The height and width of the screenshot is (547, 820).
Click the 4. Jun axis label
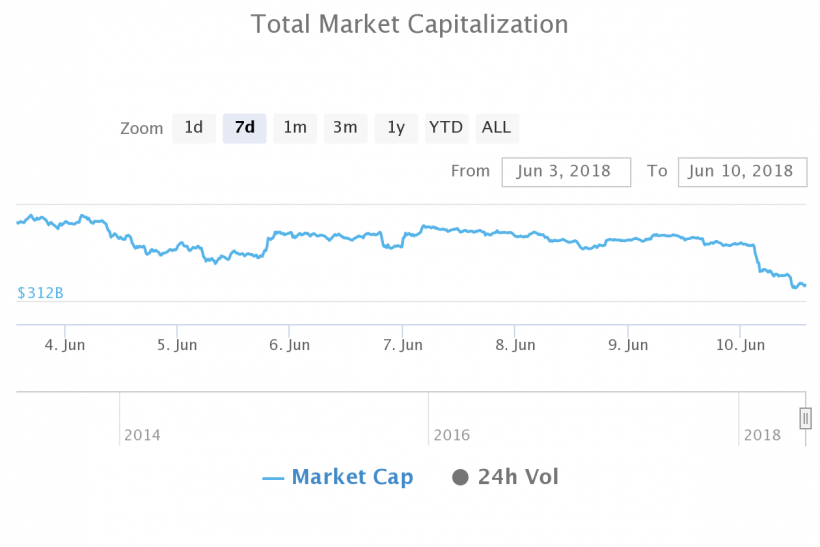[65, 345]
